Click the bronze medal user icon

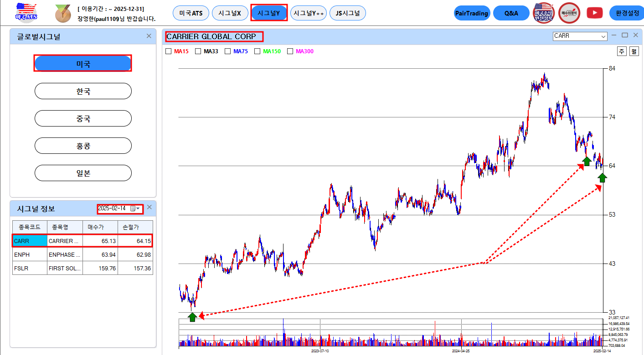pos(63,14)
